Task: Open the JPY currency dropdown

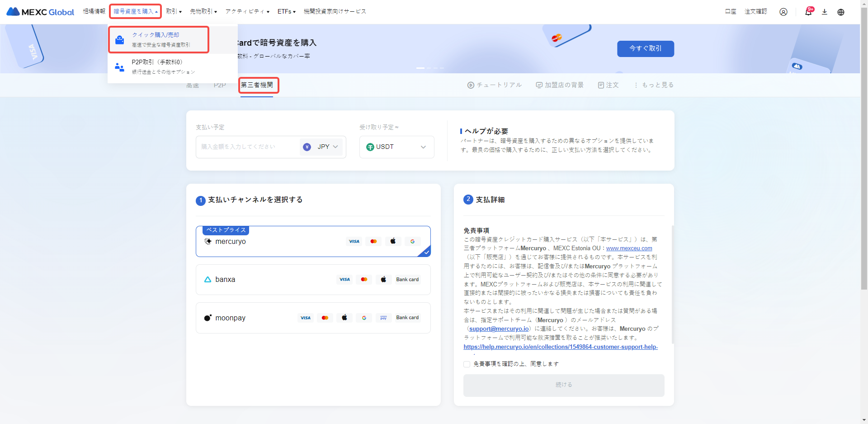Action: point(322,147)
